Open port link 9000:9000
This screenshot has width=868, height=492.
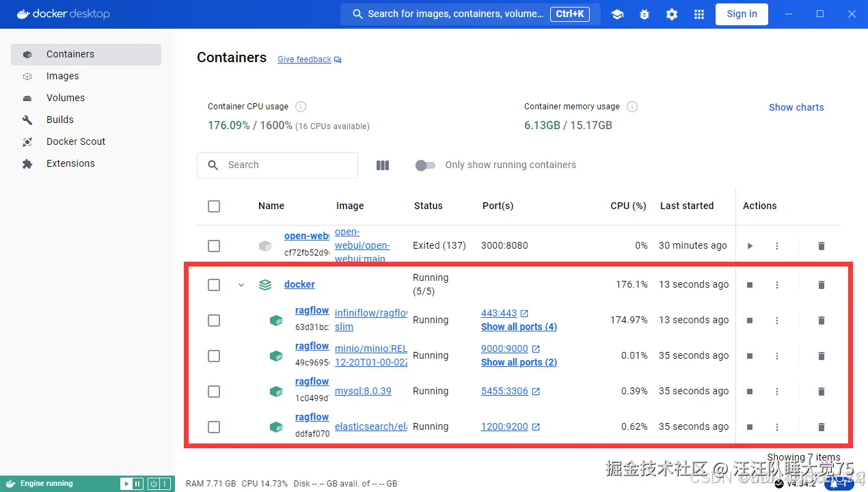pyautogui.click(x=511, y=349)
